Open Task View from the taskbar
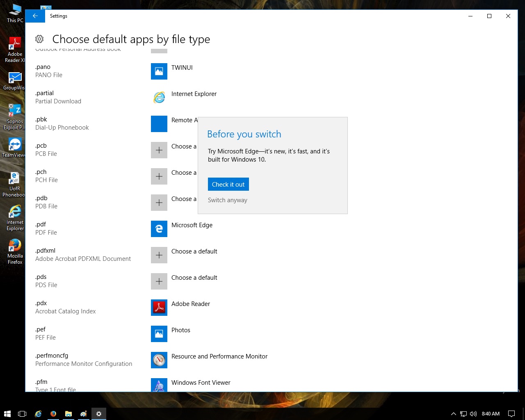 click(22, 414)
